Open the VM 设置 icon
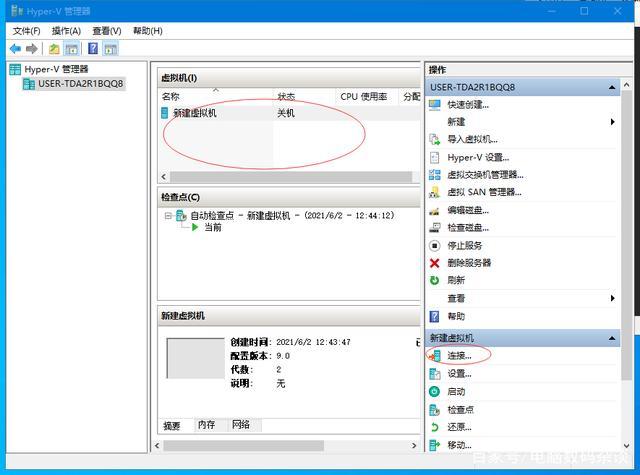Viewport: 640px width, 475px height. point(435,374)
